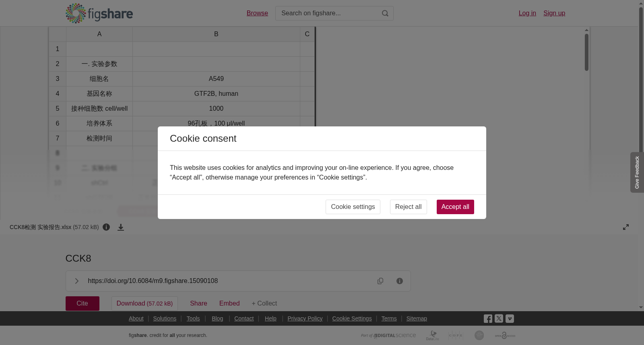Screen dimensions: 644x345
Task: Open the Browse link
Action: (x=257, y=13)
